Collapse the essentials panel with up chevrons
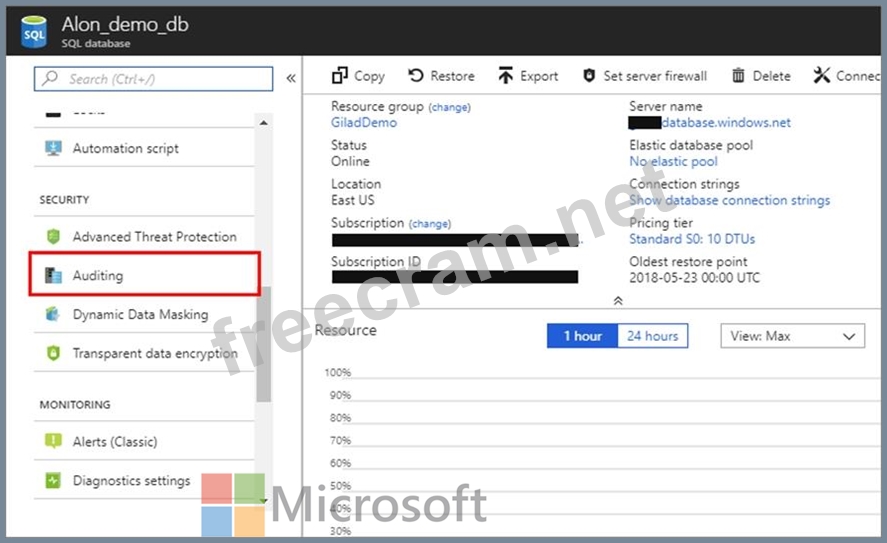Screen dimensions: 887x543 618,300
